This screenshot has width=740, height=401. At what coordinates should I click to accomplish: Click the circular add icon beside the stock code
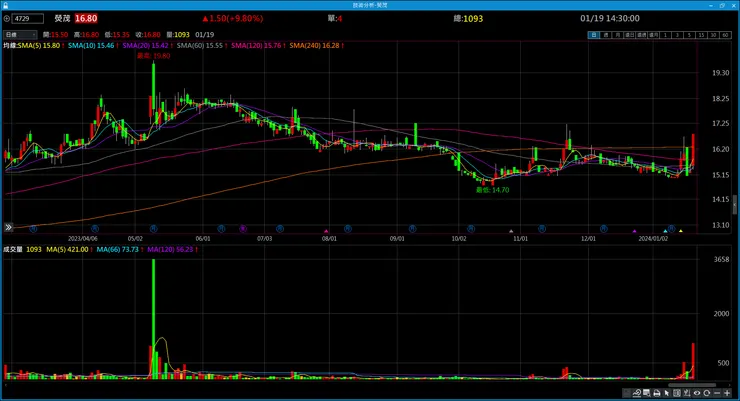[x=7, y=18]
